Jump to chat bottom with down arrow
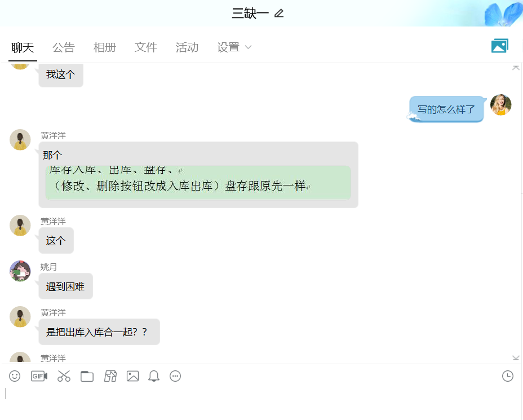523x420 pixels. click(x=516, y=358)
